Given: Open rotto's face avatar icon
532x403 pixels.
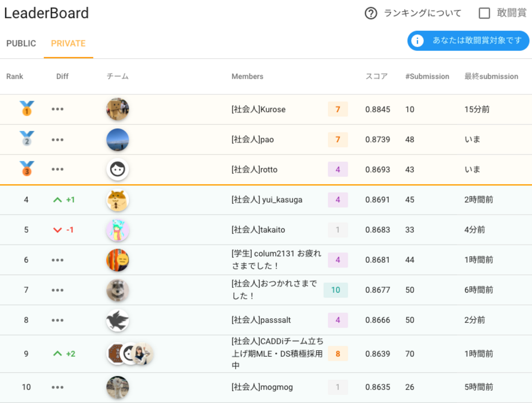Looking at the screenshot, I should click(x=118, y=169).
